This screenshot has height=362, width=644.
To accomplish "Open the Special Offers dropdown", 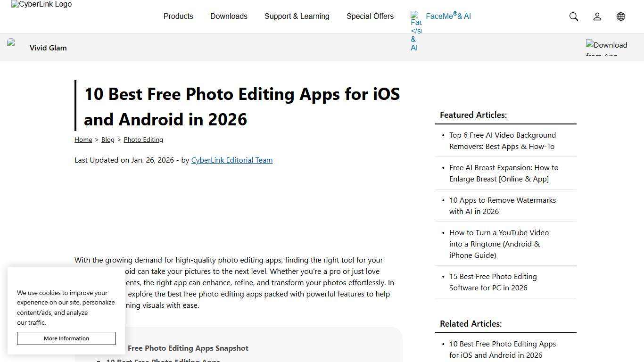I will [x=370, y=16].
